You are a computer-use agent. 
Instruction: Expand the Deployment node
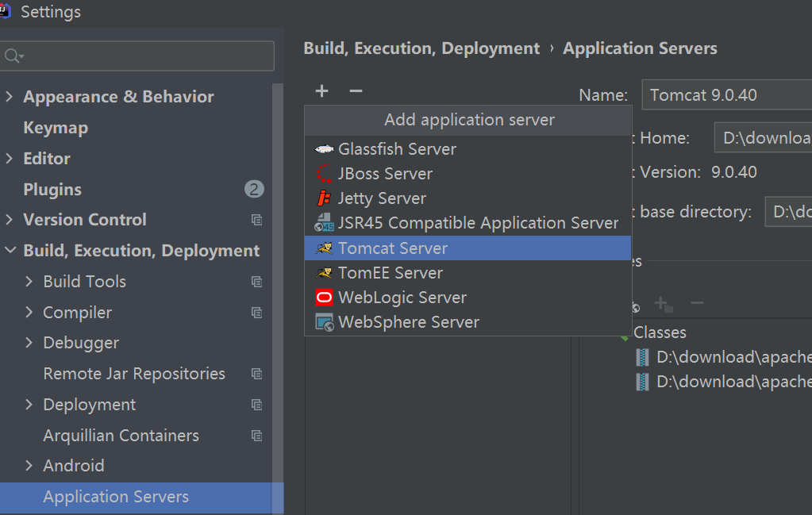[x=29, y=404]
